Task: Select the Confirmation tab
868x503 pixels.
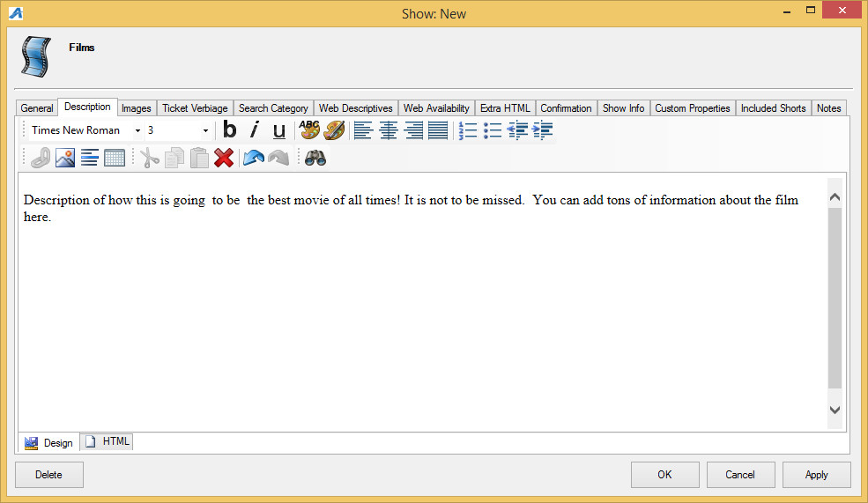Action: [x=566, y=107]
